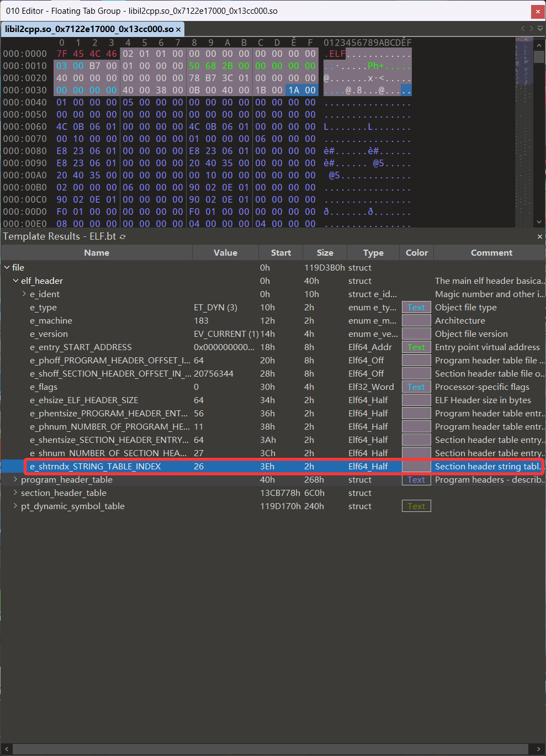Click the Color column header
546x756 pixels.
417,252
